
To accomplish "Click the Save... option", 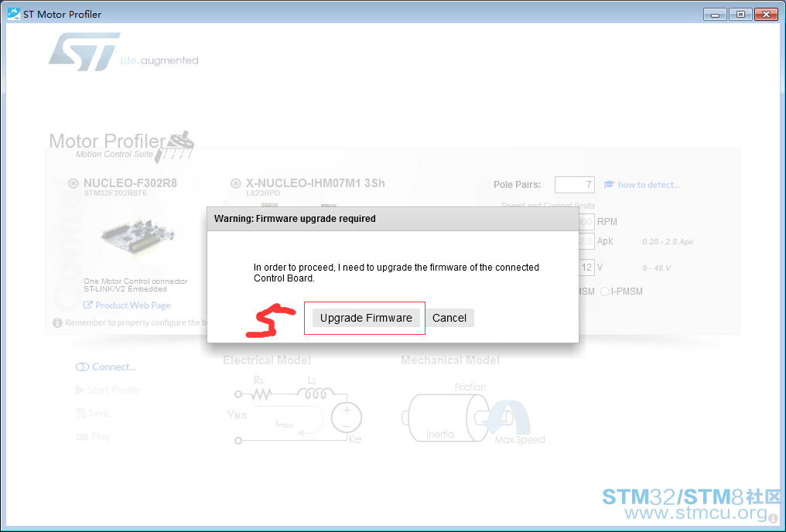I will point(95,413).
